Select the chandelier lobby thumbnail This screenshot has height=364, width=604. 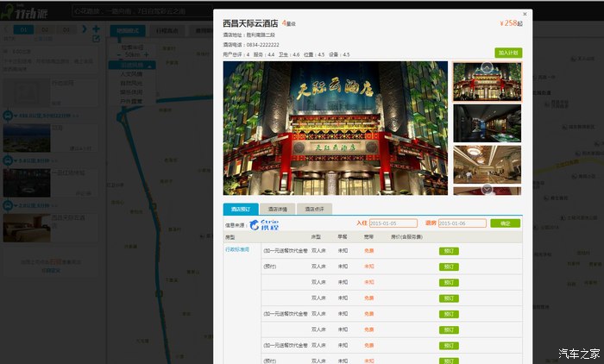(487, 164)
